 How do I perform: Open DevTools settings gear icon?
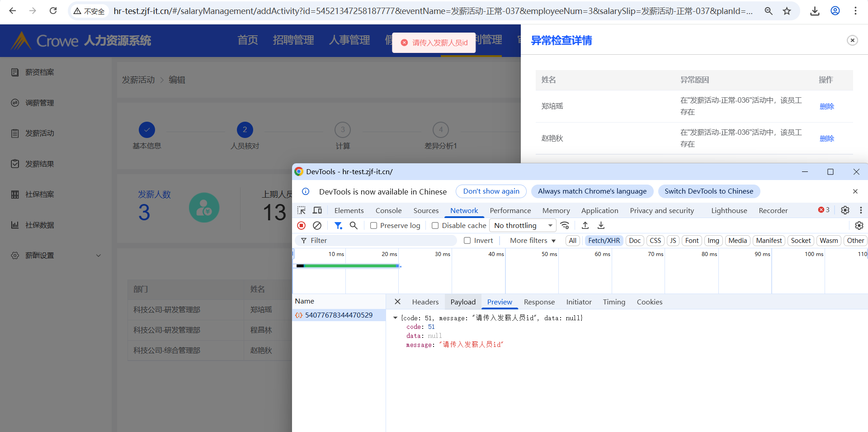coord(845,210)
